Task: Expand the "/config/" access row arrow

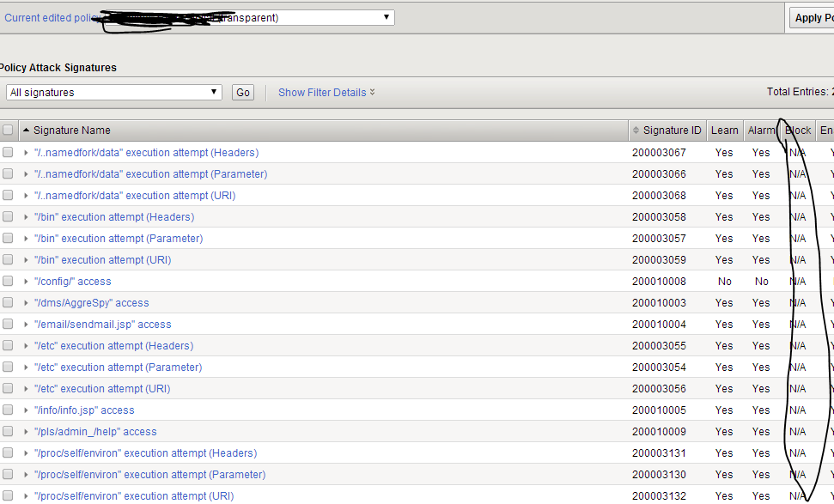Action: 26,282
